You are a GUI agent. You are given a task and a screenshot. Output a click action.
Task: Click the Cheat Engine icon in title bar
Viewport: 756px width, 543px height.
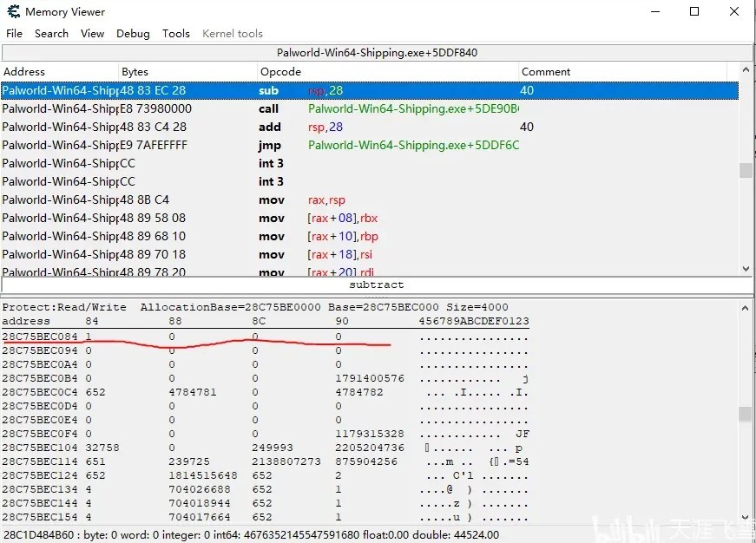click(x=14, y=12)
